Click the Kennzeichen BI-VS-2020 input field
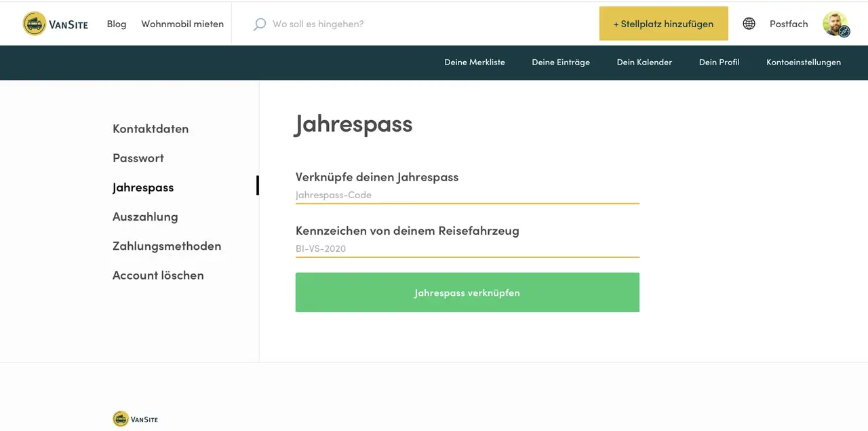 pos(467,249)
